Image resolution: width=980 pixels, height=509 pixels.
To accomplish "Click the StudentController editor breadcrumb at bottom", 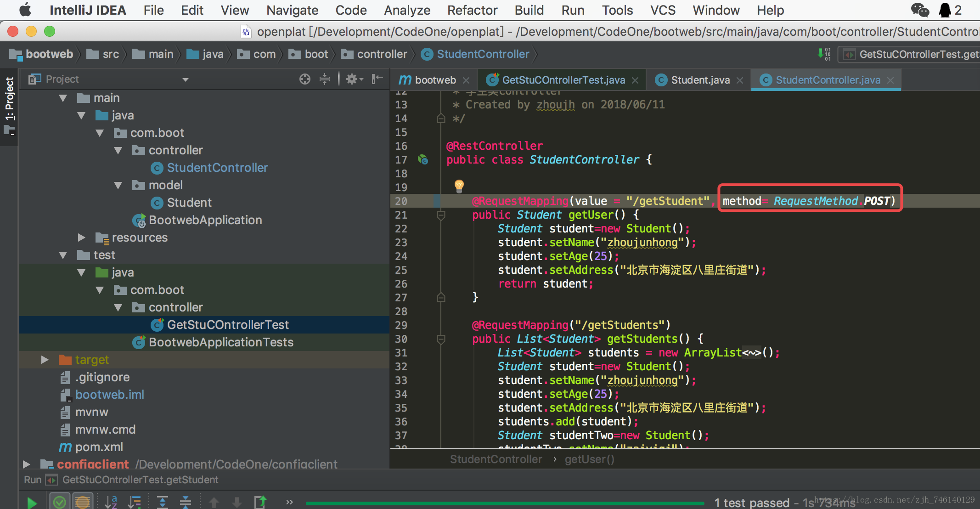I will click(x=496, y=459).
